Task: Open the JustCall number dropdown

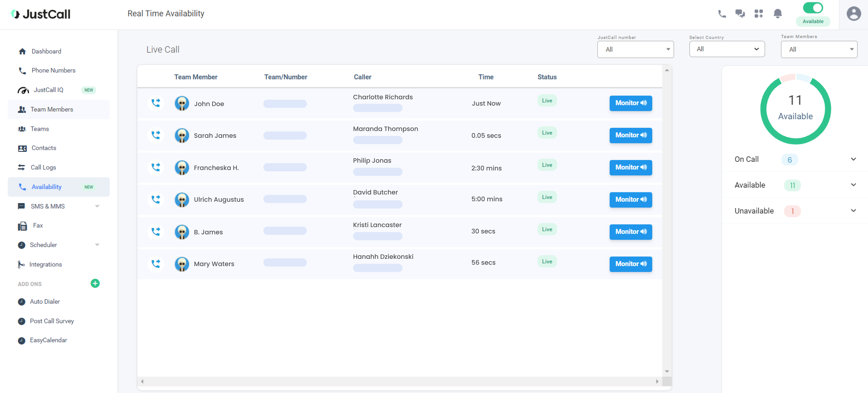Action: [635, 50]
